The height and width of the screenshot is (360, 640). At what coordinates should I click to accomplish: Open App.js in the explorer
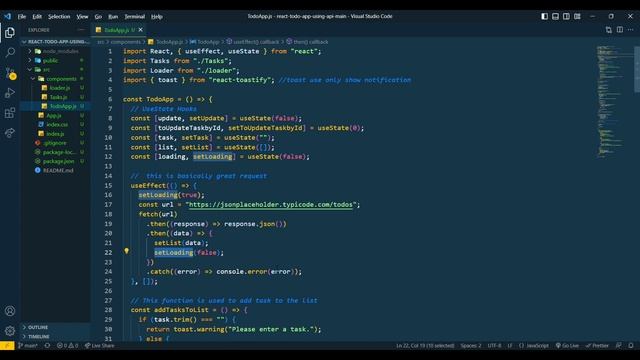click(x=56, y=116)
